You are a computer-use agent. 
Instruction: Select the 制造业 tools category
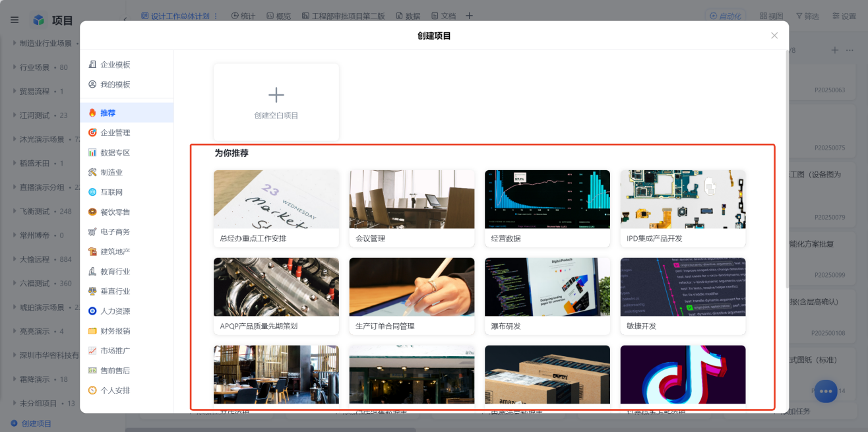(x=127, y=172)
